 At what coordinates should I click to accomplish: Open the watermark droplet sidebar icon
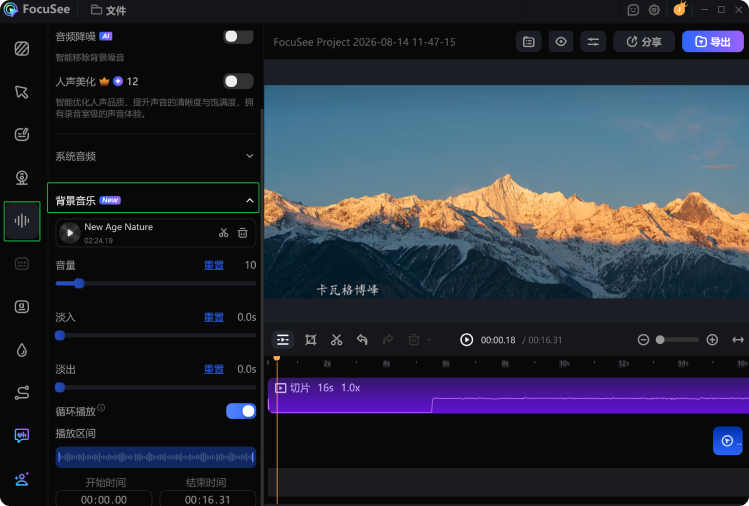[22, 350]
